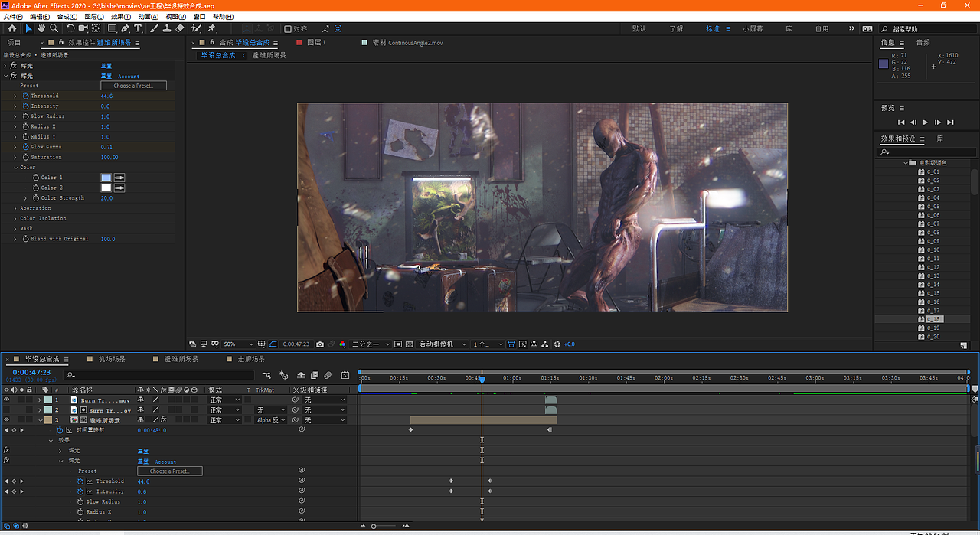Image resolution: width=980 pixels, height=535 pixels.
Task: Select the Roto Brush tool
Action: click(x=196, y=28)
